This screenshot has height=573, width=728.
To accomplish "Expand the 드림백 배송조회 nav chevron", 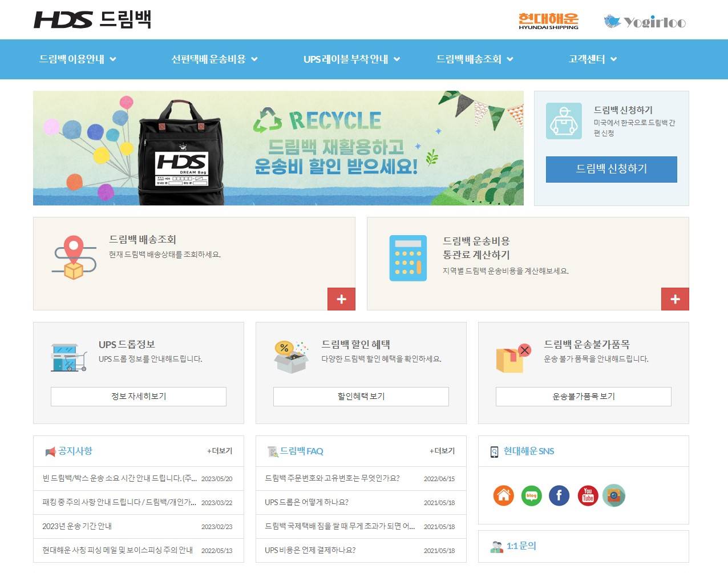I will coord(510,59).
